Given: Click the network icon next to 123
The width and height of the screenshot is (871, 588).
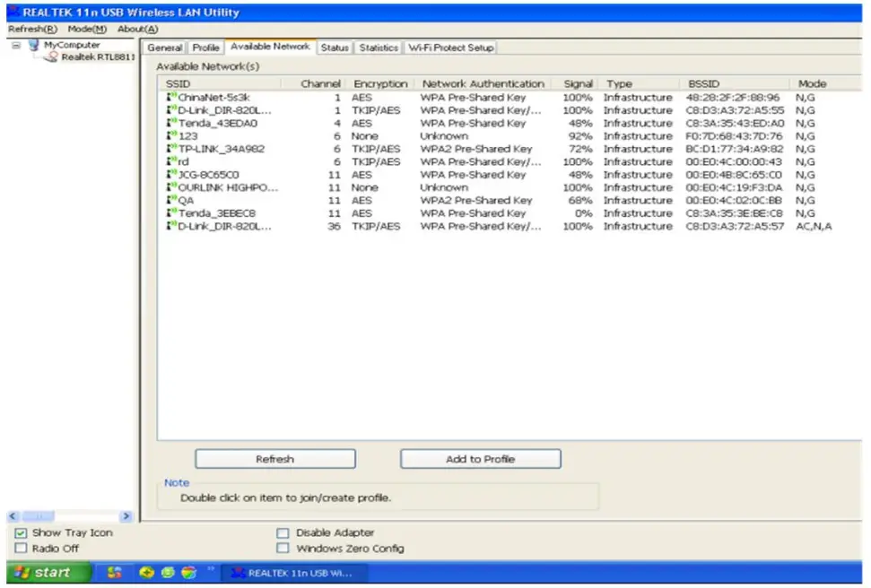Looking at the screenshot, I should [171, 135].
